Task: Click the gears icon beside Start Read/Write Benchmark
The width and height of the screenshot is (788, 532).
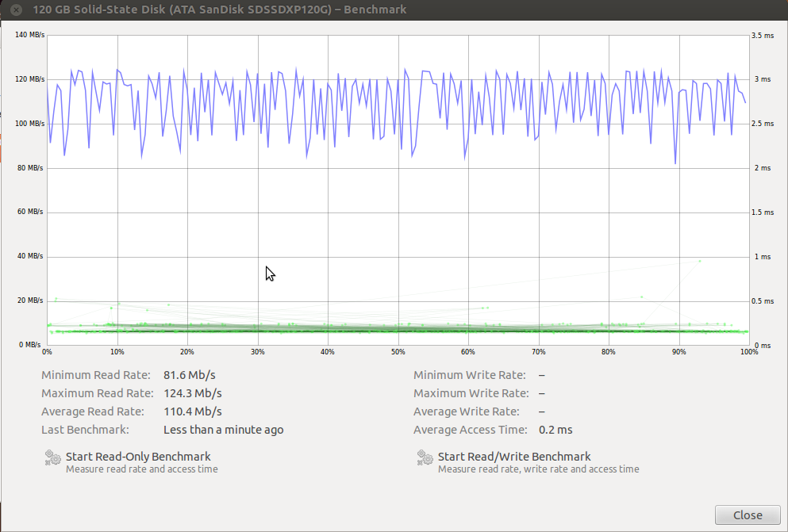Action: pyautogui.click(x=425, y=457)
